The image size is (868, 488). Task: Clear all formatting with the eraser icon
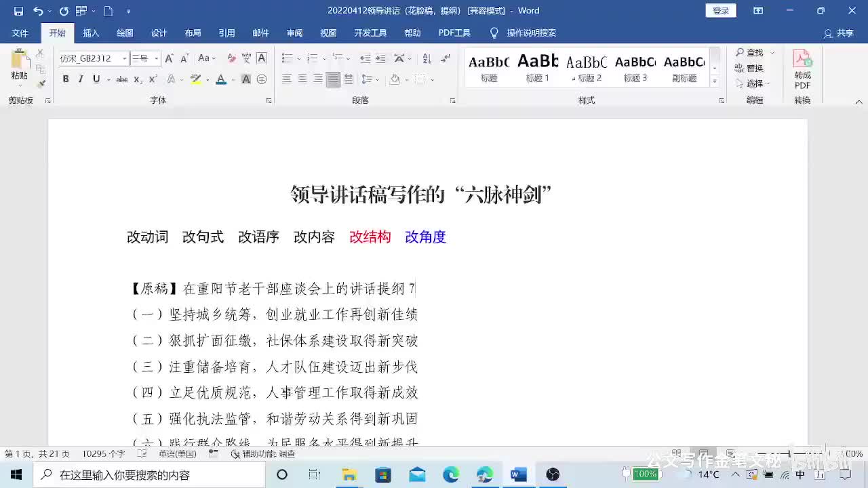point(231,58)
